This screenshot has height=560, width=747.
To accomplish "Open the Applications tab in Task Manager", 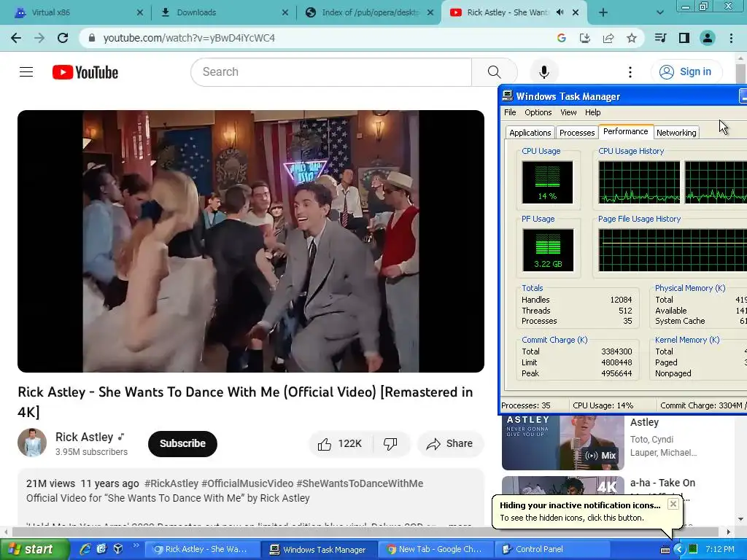I will (x=530, y=133).
